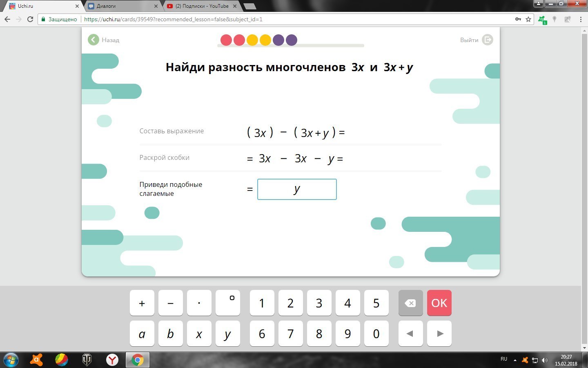588x368 pixels.
Task: Click the RU language indicator in tray
Action: click(x=504, y=359)
